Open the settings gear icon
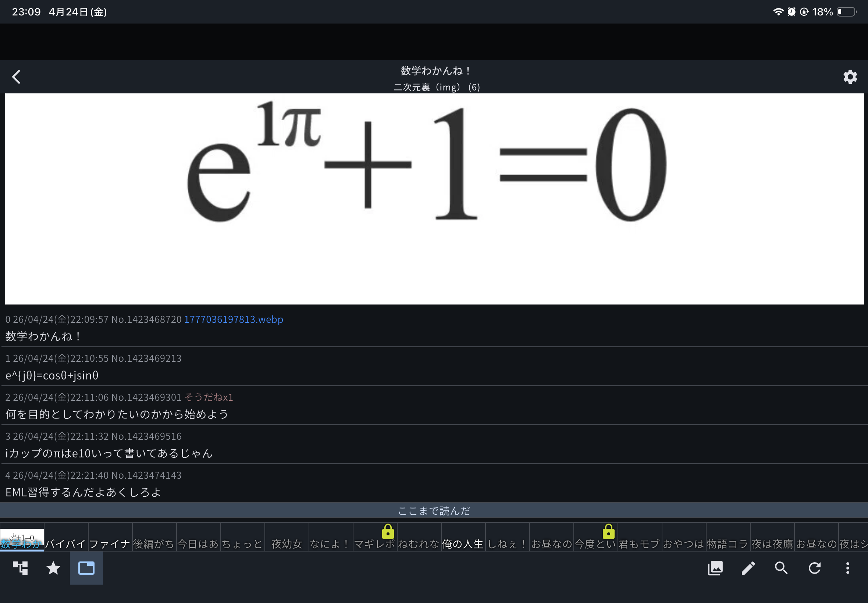Viewport: 868px width, 603px height. pos(850,77)
